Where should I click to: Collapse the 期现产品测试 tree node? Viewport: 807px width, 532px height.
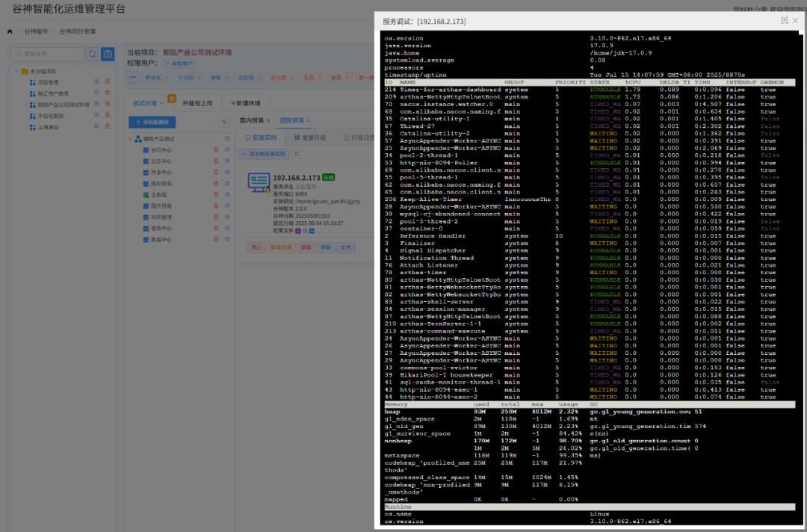click(130, 139)
